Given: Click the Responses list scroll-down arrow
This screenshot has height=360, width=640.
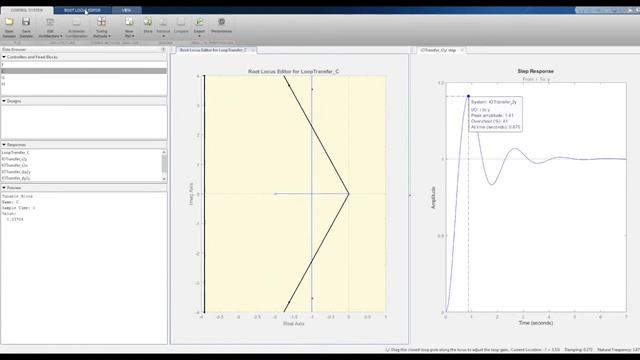Looking at the screenshot, I should point(164,179).
